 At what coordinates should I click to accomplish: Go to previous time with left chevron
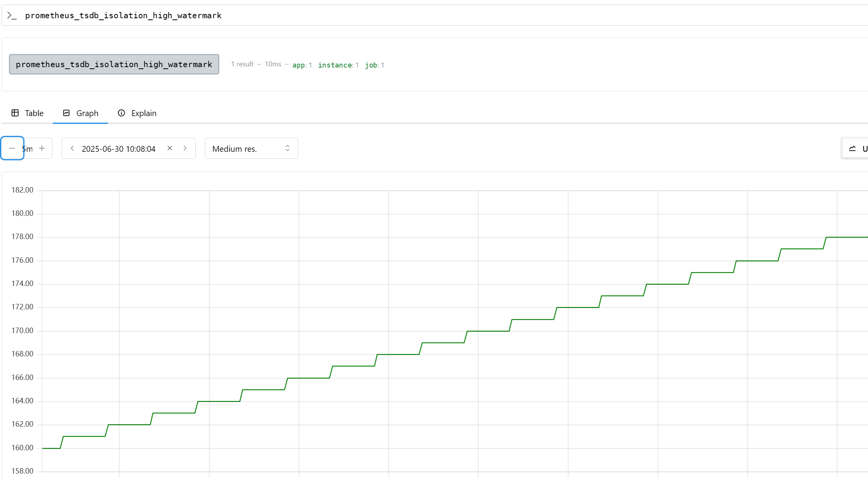(72, 148)
